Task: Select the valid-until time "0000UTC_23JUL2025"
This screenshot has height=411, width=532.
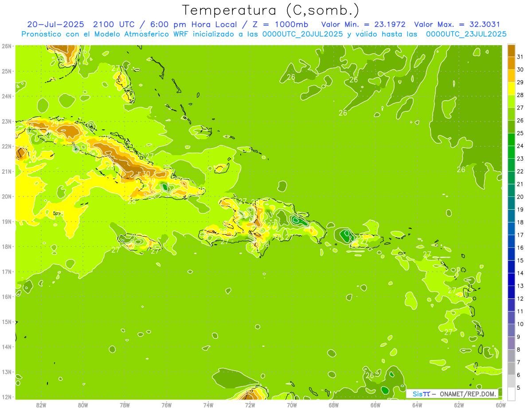Action: (466, 34)
